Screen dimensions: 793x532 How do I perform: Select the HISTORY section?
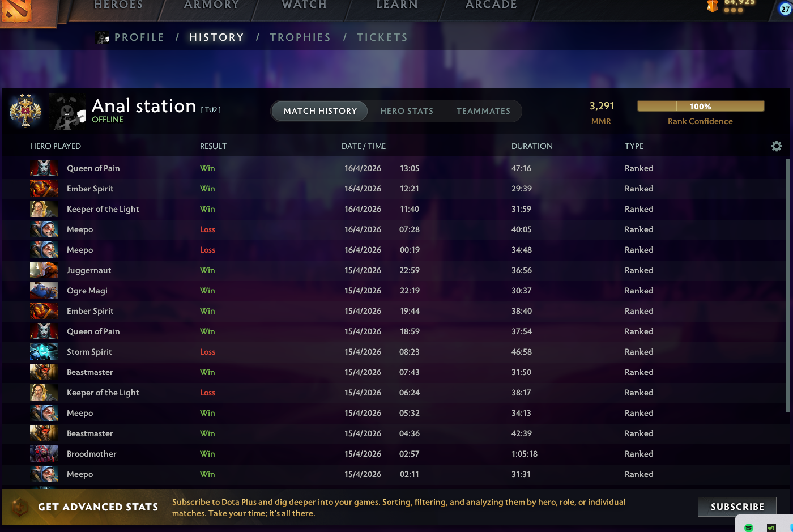tap(216, 37)
